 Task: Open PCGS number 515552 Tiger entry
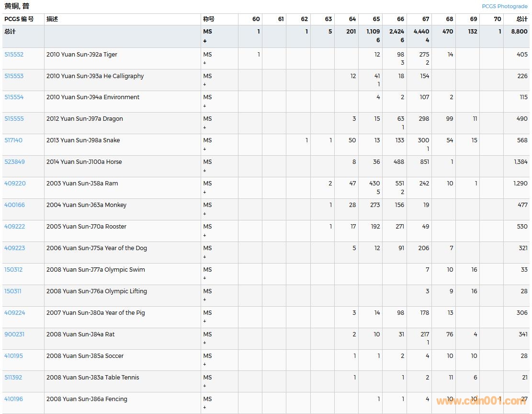click(x=14, y=55)
